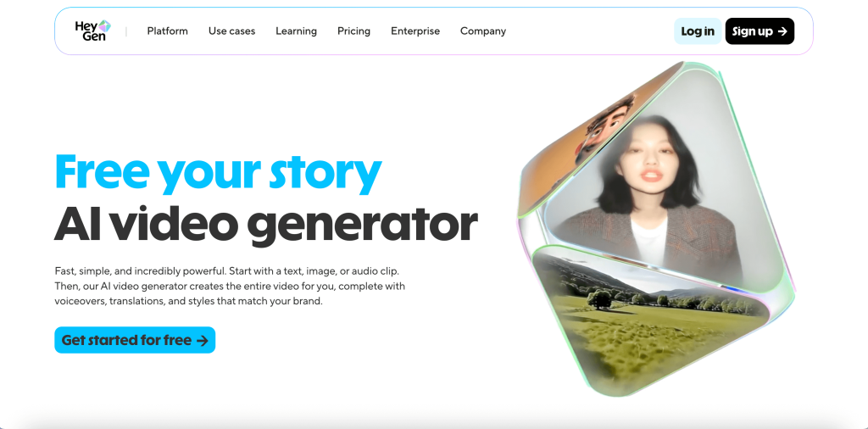
Task: Click the divider beside the logo
Action: pos(126,31)
